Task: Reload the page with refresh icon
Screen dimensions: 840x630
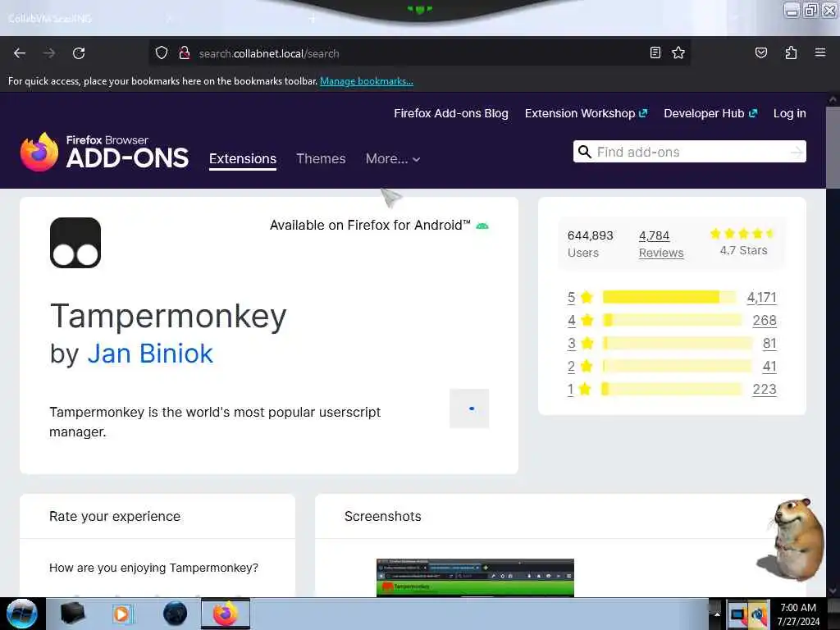Action: click(x=79, y=53)
